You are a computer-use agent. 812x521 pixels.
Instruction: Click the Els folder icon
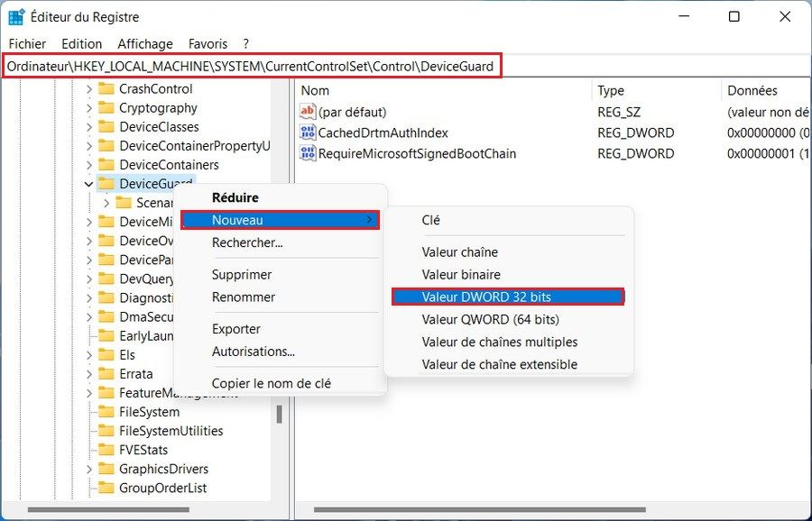tap(106, 355)
